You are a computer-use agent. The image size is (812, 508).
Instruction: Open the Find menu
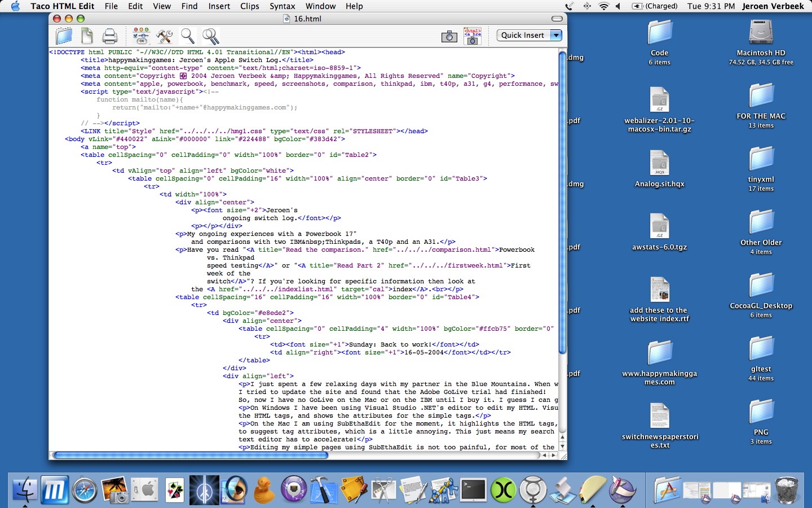pyautogui.click(x=189, y=6)
